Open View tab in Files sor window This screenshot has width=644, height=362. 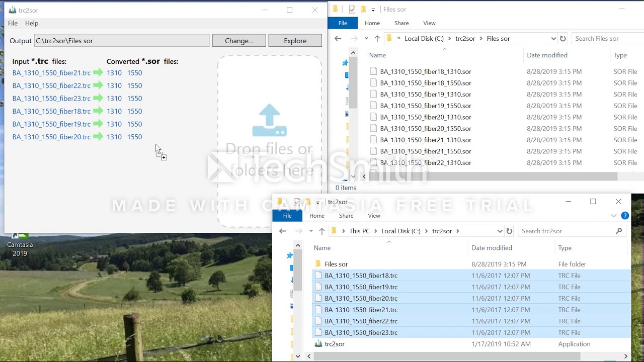[429, 23]
